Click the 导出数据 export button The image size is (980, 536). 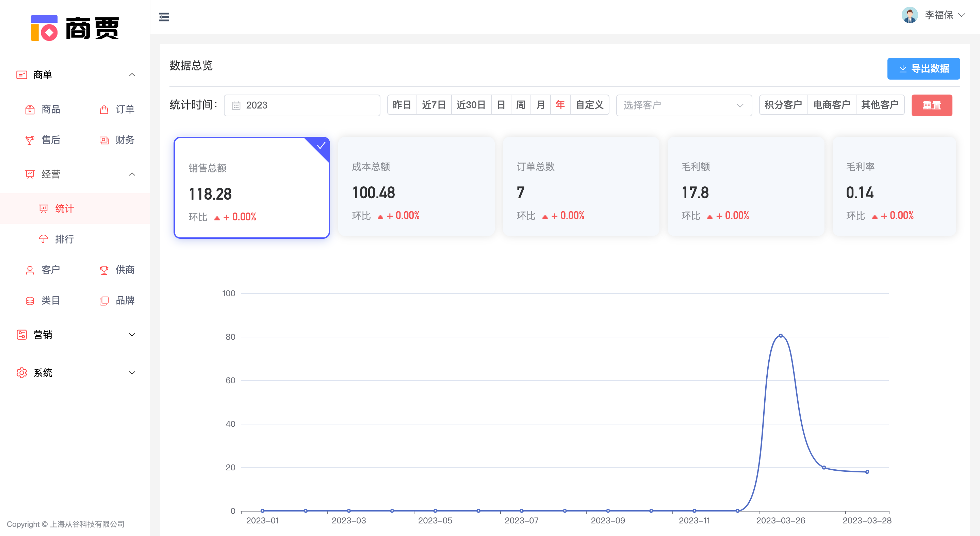pos(923,69)
